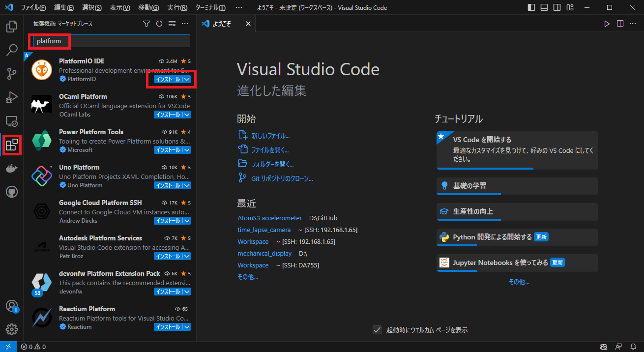Screen dimensions: 644x352
Task: Toggle the bottom panel layout button
Action: point(544,8)
